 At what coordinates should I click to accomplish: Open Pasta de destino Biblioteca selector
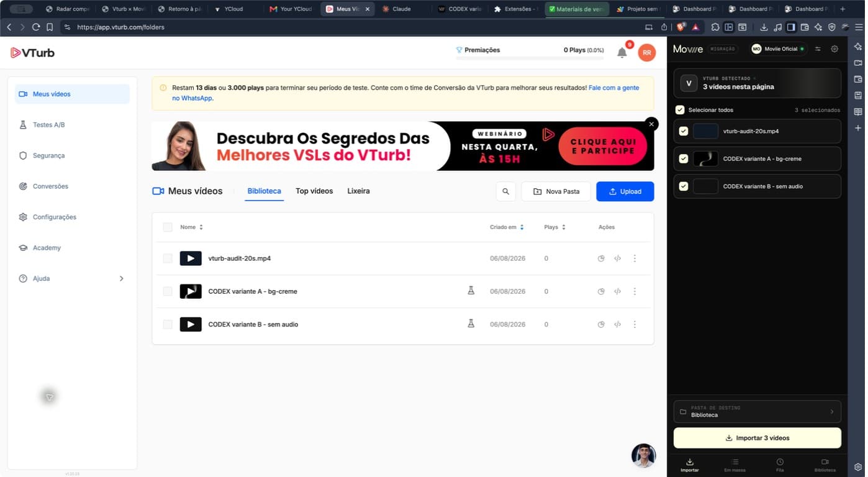757,411
